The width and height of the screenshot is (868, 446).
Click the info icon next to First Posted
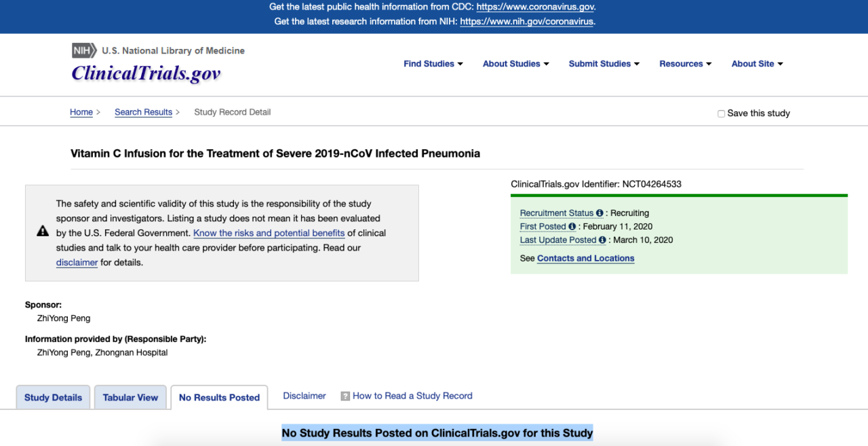(x=572, y=227)
